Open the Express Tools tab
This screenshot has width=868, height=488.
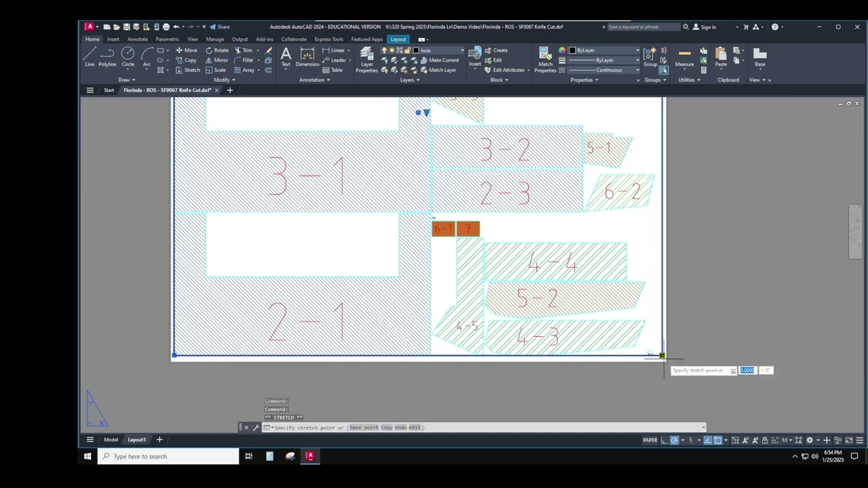(328, 39)
